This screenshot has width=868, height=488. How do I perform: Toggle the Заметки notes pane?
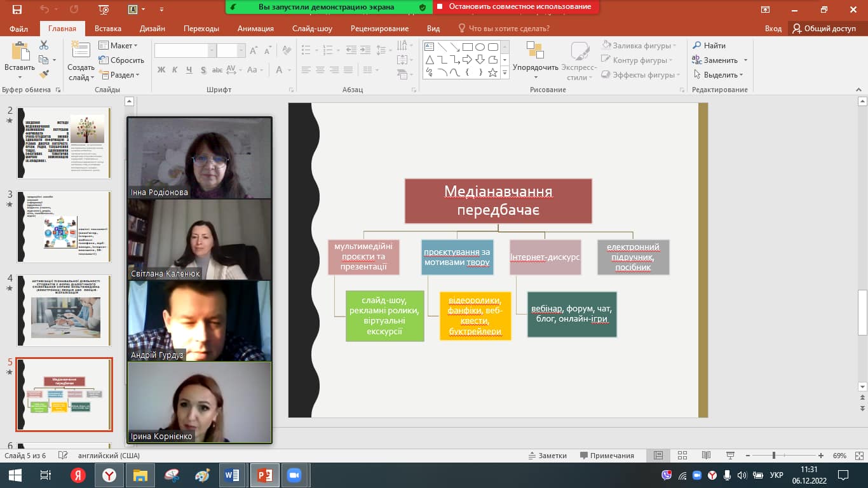(547, 456)
